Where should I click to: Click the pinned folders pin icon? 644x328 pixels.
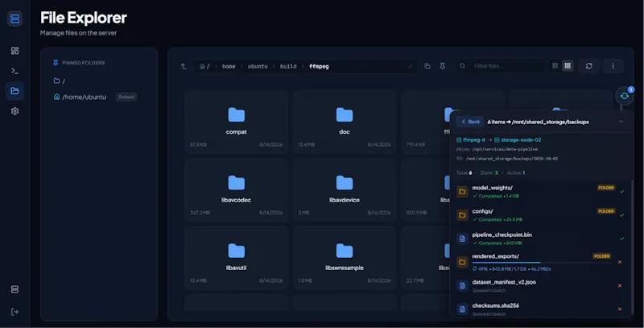click(x=56, y=63)
